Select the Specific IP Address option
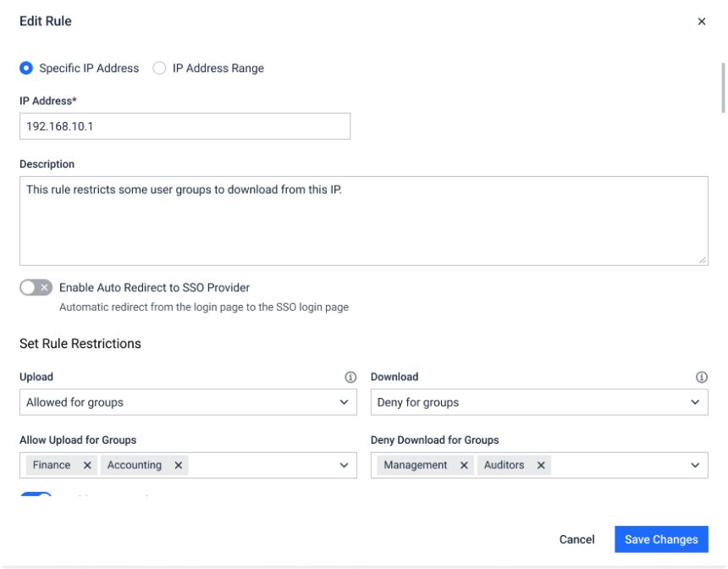The width and height of the screenshot is (728, 569). tap(26, 69)
